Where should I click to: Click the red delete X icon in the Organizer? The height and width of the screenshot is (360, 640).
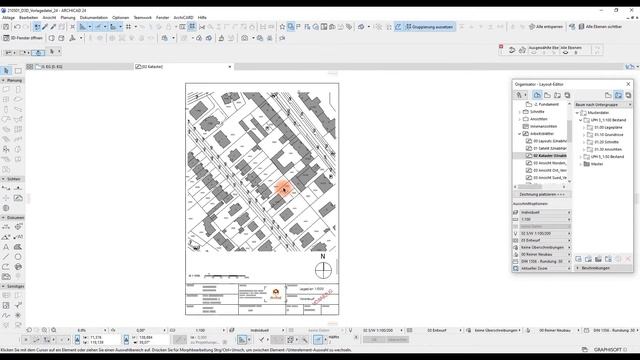[628, 259]
